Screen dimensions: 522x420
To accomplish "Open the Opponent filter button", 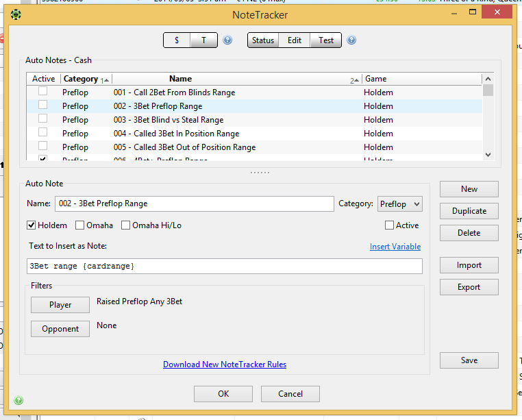I will (60, 329).
